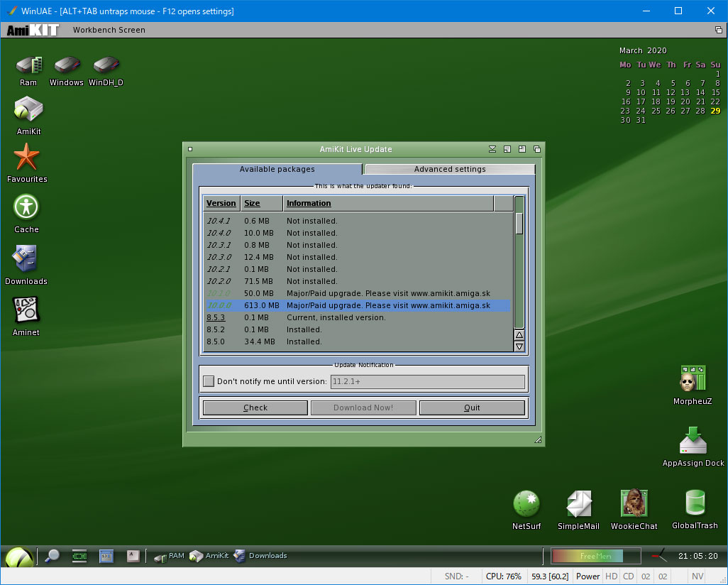Click the HD indicator in status bar
The width and height of the screenshot is (728, 585).
[x=611, y=576]
